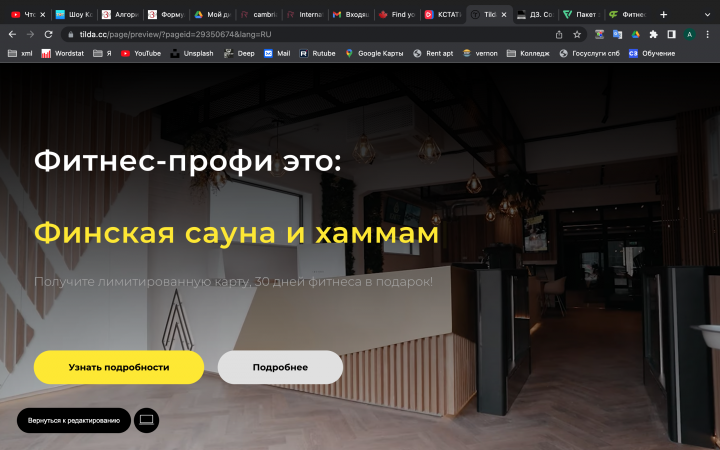This screenshot has height=450, width=720.
Task: Go back to the previous page
Action: (x=12, y=34)
